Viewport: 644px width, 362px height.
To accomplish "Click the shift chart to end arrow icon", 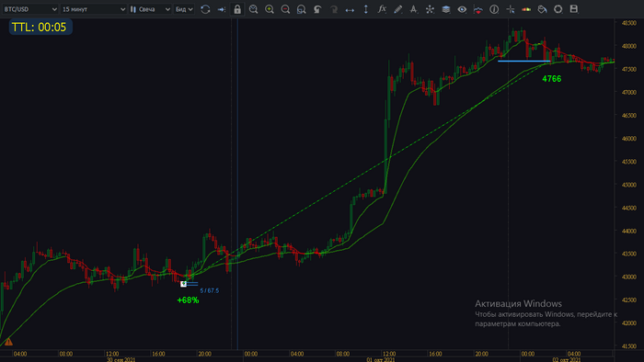I will click(x=222, y=9).
